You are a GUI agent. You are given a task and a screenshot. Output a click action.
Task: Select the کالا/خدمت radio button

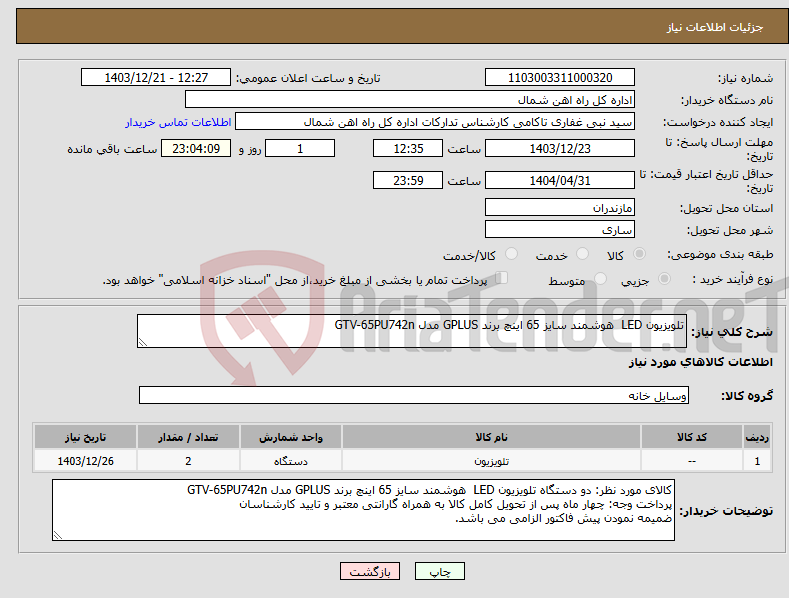(x=511, y=254)
